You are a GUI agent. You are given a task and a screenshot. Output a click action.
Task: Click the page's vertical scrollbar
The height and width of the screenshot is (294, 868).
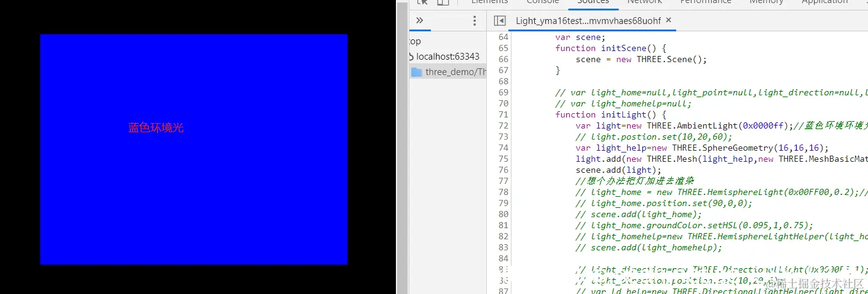(x=402, y=148)
